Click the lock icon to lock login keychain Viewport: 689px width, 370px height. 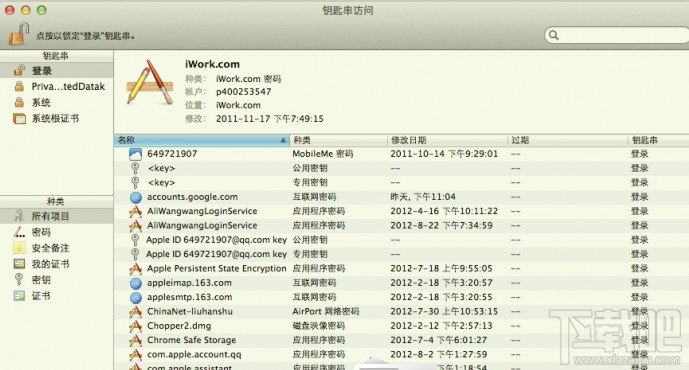(19, 34)
